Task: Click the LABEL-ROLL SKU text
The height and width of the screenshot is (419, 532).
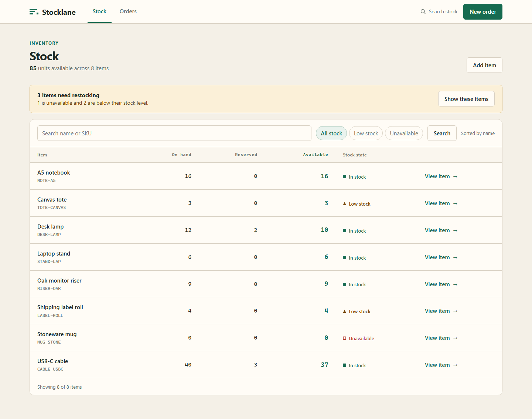Action: click(x=50, y=315)
